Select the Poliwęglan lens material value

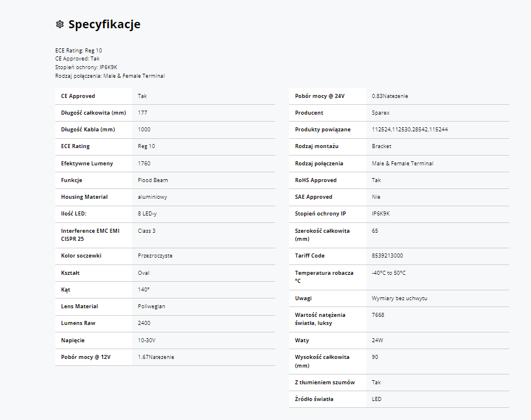pos(151,307)
